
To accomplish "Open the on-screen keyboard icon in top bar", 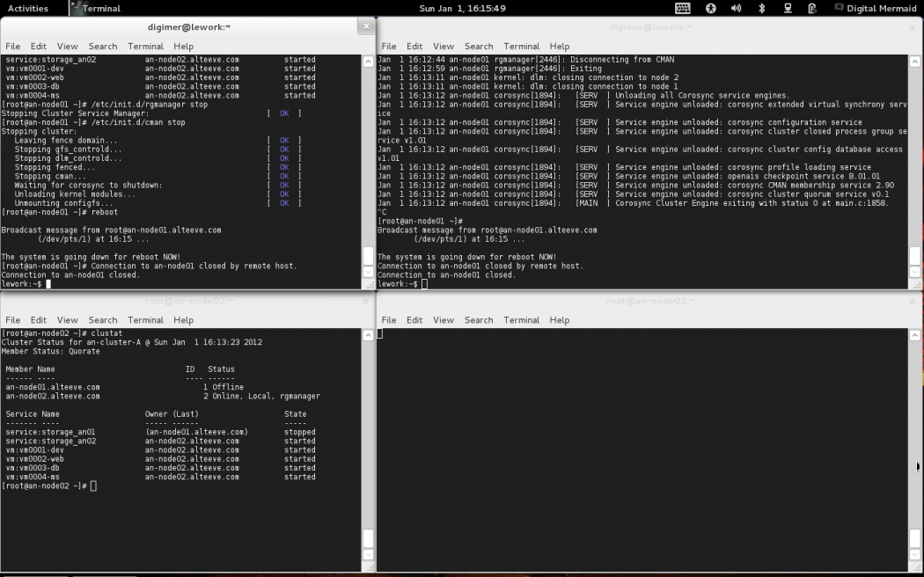I will [683, 8].
